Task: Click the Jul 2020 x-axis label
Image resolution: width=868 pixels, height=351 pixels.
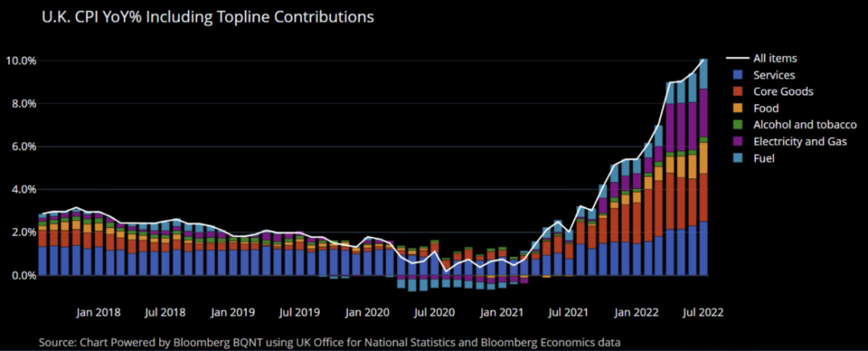Action: (433, 312)
